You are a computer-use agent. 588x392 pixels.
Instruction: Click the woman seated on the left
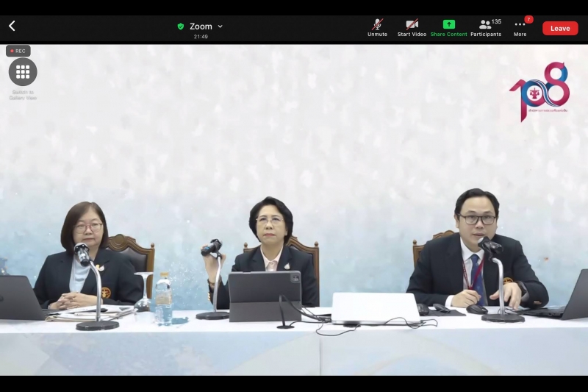[88, 257]
